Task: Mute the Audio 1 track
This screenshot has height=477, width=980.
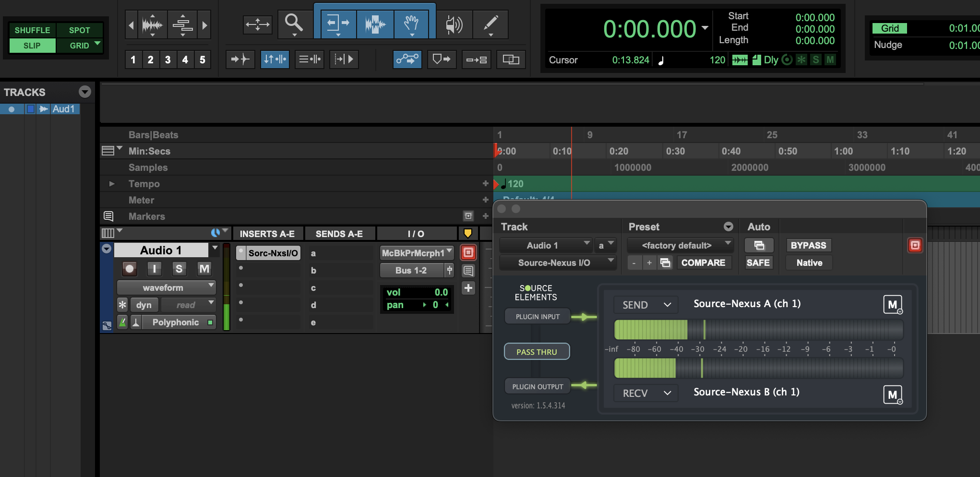Action: tap(204, 269)
